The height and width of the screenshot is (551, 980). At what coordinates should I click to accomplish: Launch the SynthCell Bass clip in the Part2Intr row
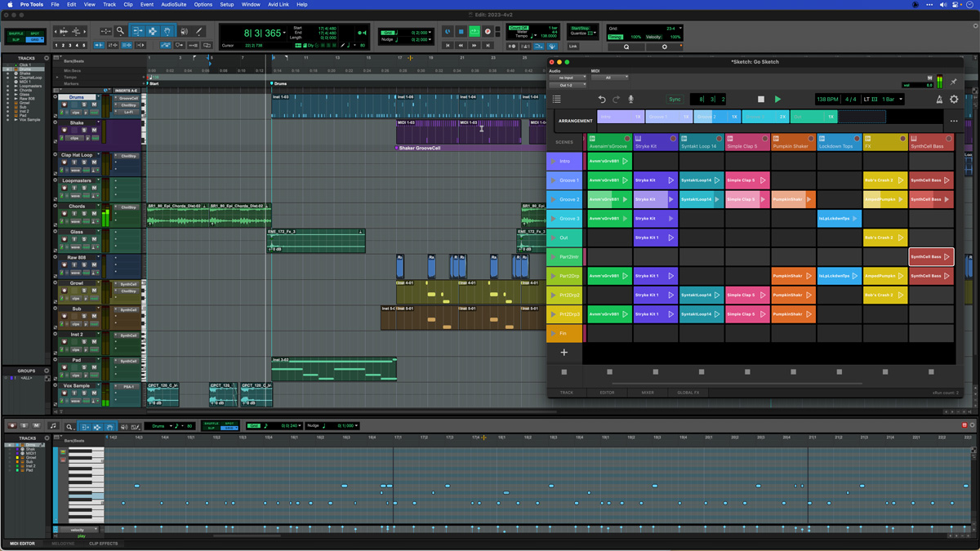[x=932, y=257]
